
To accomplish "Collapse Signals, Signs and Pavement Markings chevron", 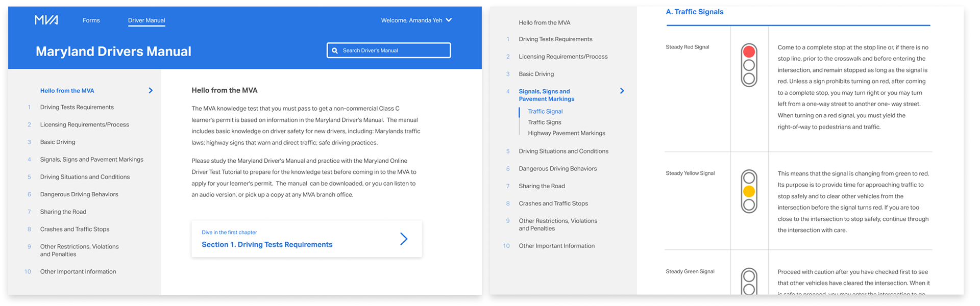I will coord(622,91).
